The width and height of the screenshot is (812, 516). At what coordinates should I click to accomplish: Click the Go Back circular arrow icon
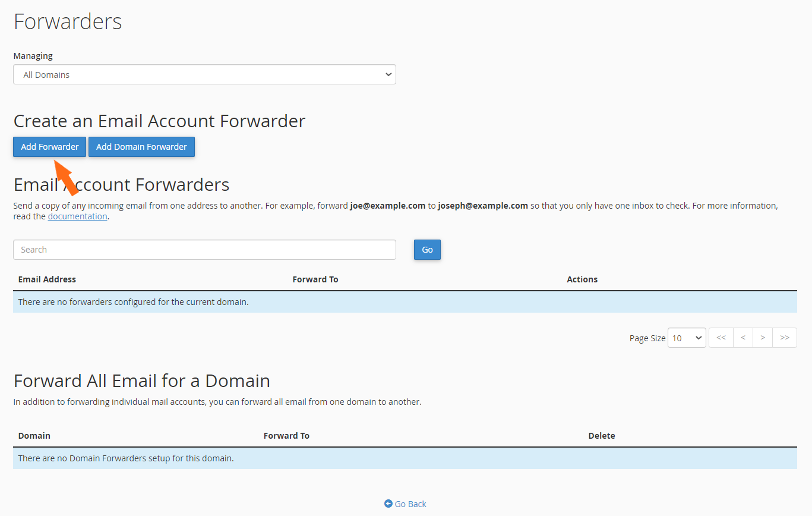click(x=387, y=504)
